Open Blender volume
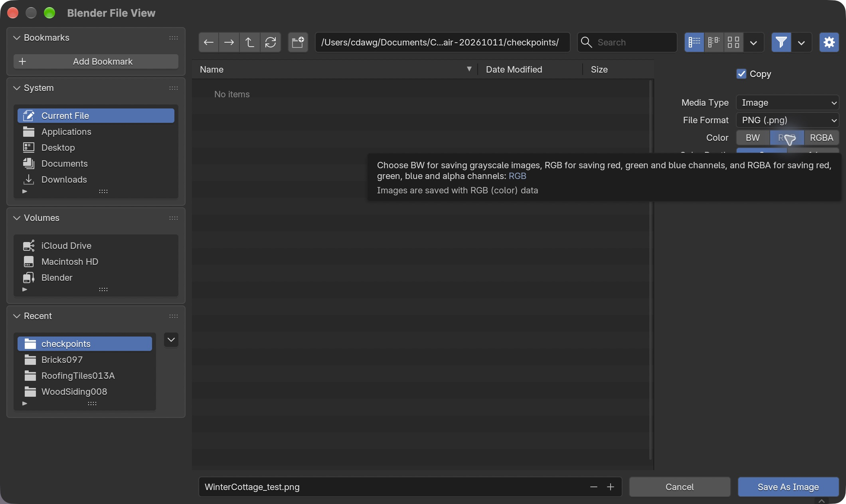The width and height of the screenshot is (846, 504). tap(96, 278)
